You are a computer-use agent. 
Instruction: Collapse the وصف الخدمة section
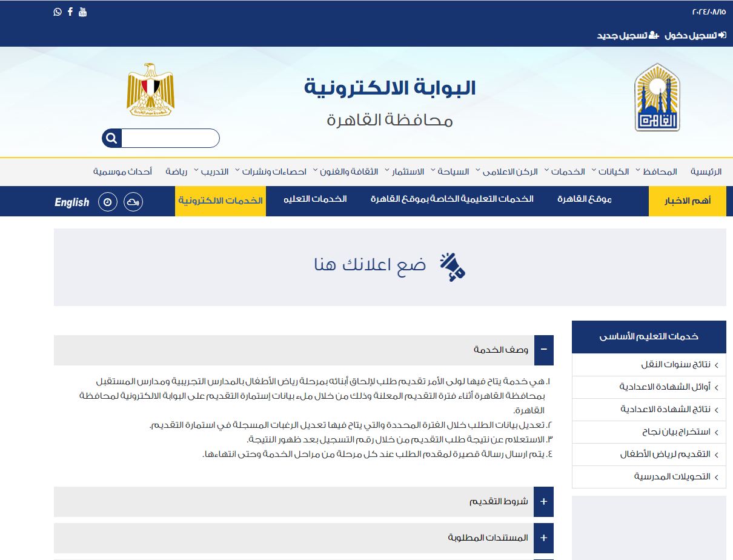543,350
